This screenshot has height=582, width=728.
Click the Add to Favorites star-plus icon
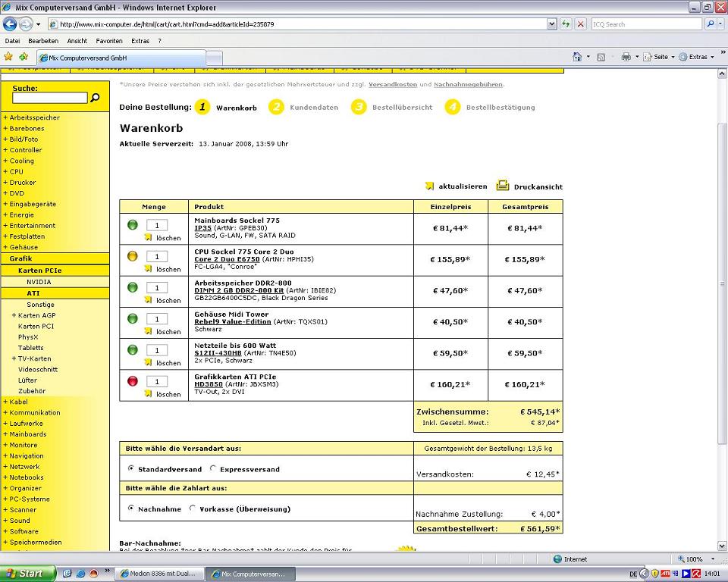(x=24, y=57)
